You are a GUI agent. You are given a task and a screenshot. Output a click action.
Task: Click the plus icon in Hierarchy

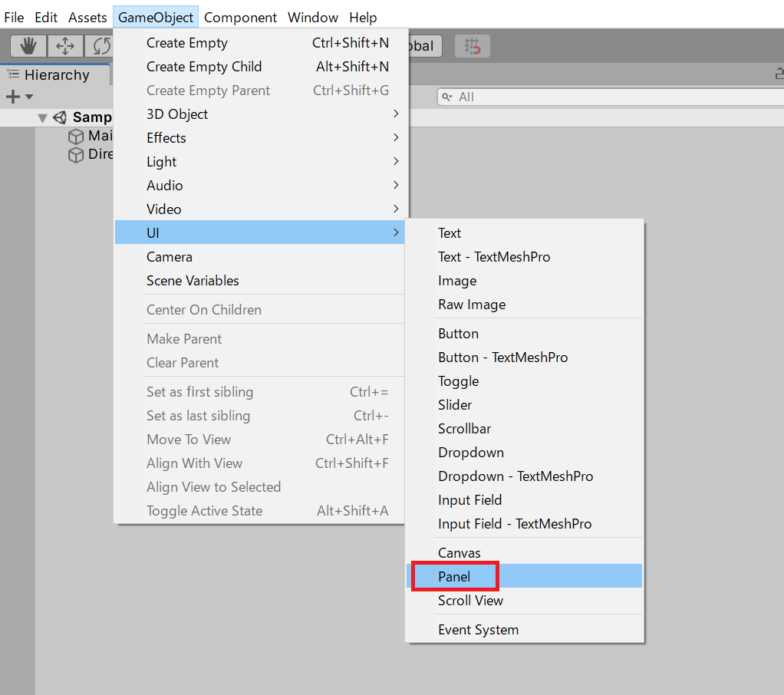coord(12,97)
